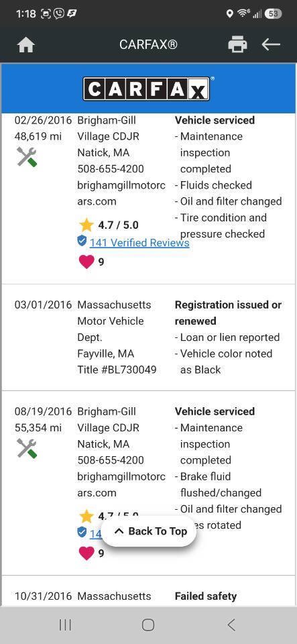Tap Title #BL730049 text
The height and width of the screenshot is (644, 297).
tap(117, 370)
